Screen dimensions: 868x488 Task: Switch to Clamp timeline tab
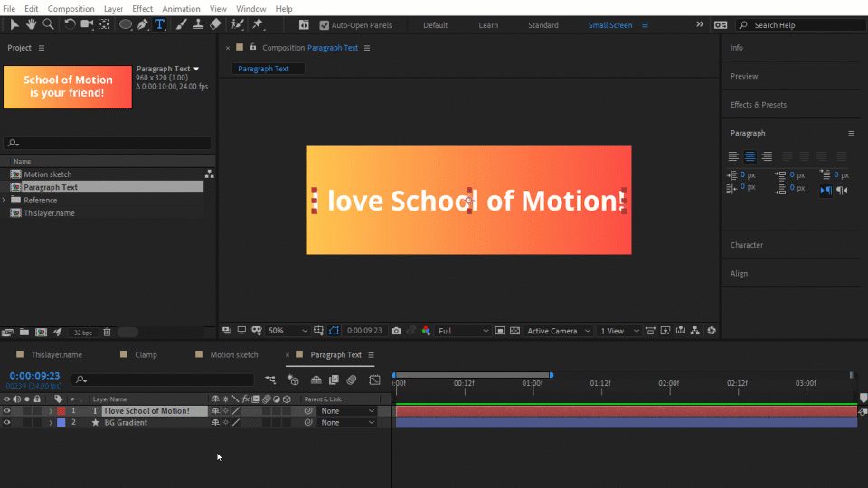pyautogui.click(x=146, y=354)
